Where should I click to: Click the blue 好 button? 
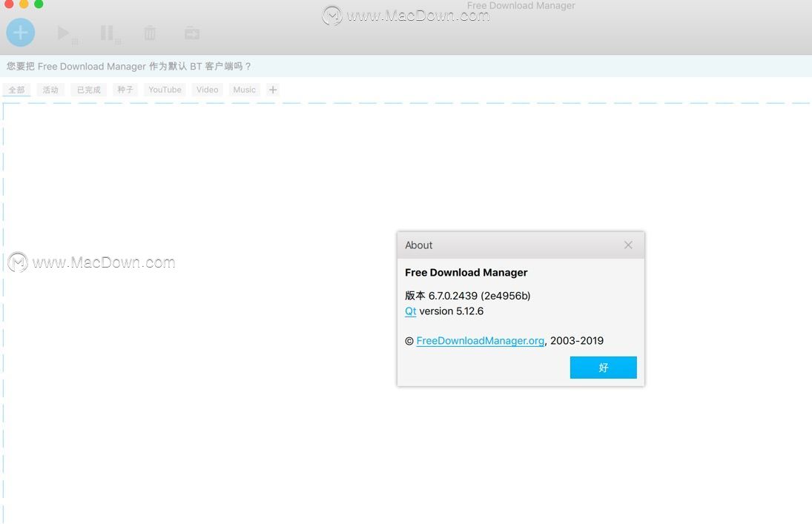tap(604, 368)
